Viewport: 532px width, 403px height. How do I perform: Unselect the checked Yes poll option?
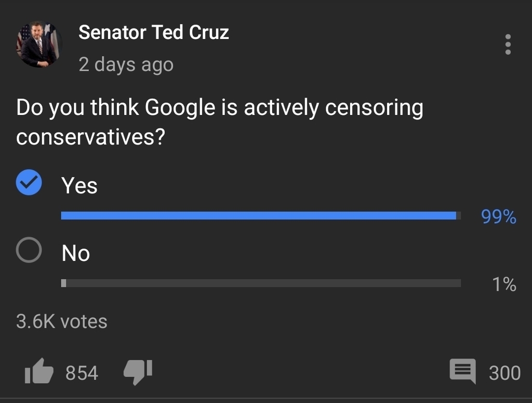[x=29, y=183]
